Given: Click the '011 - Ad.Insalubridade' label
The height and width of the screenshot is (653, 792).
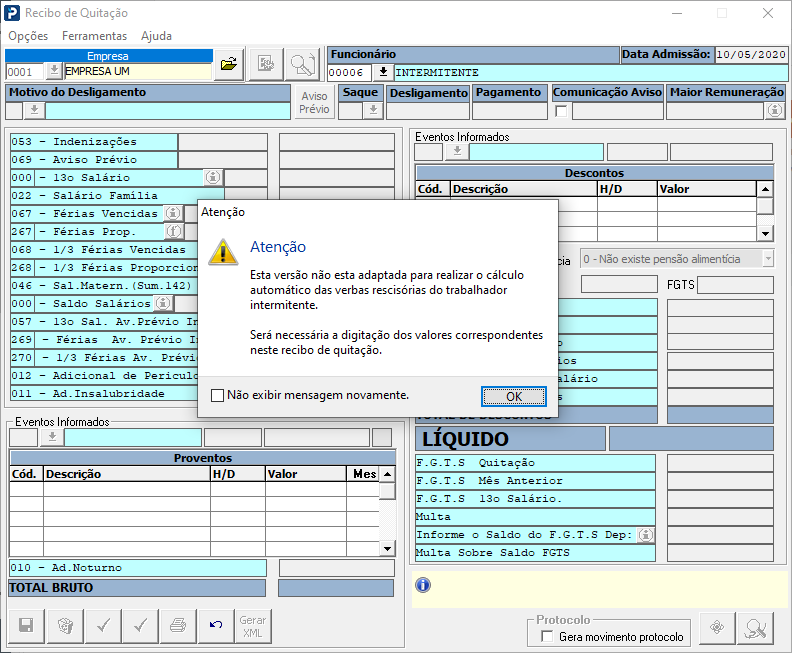Looking at the screenshot, I should tap(88, 393).
